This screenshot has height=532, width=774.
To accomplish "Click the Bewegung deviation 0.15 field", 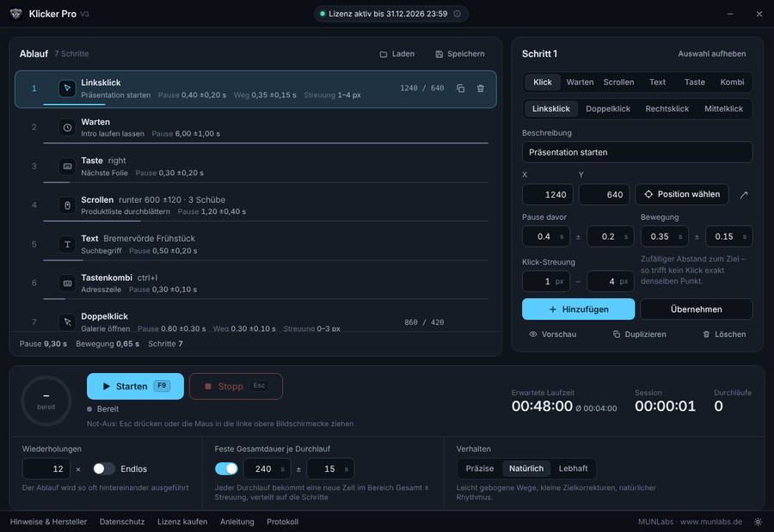I will 729,236.
